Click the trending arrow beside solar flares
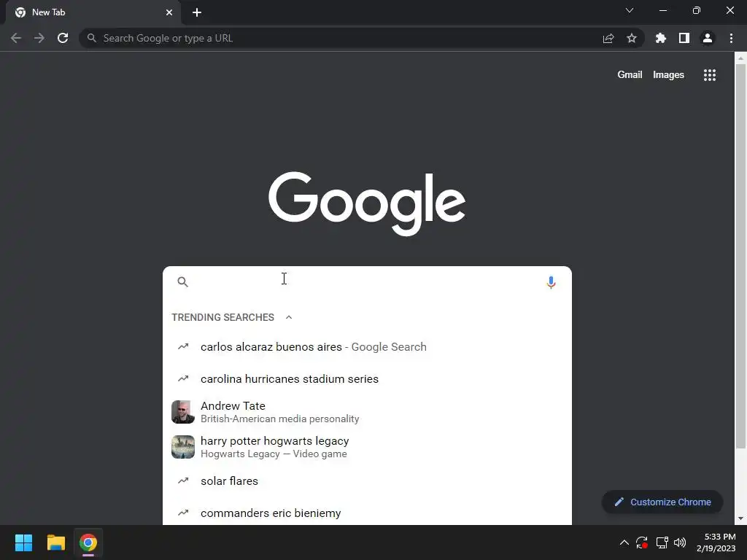 point(183,481)
